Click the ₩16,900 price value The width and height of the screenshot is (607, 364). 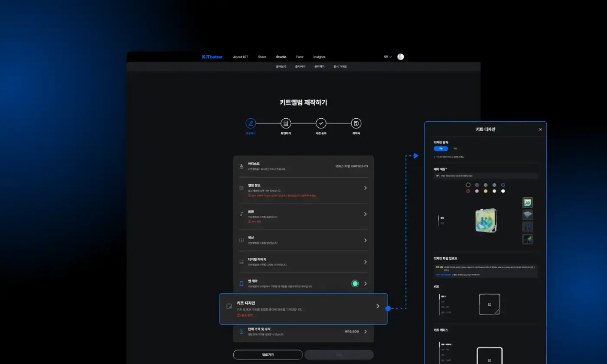coord(352,331)
